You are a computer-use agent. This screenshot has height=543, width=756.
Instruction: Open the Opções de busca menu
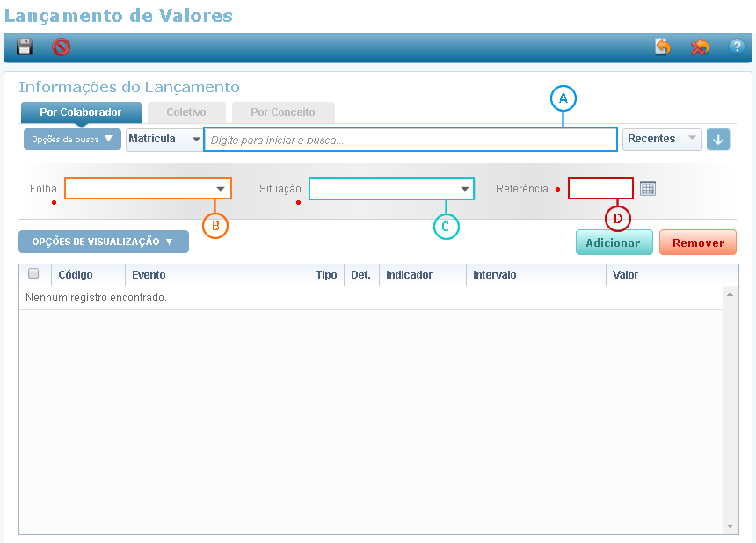(72, 140)
